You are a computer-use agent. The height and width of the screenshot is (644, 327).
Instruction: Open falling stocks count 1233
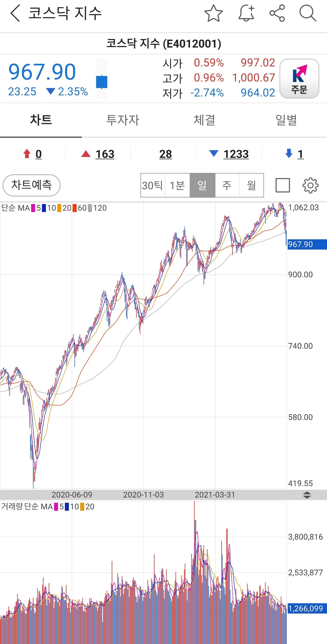pyautogui.click(x=236, y=154)
